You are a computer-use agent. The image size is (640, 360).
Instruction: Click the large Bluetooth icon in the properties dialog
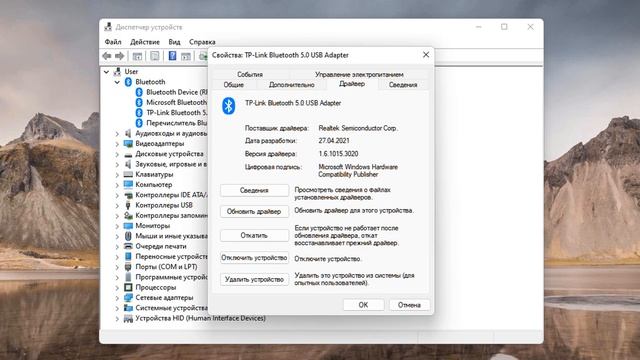click(229, 106)
